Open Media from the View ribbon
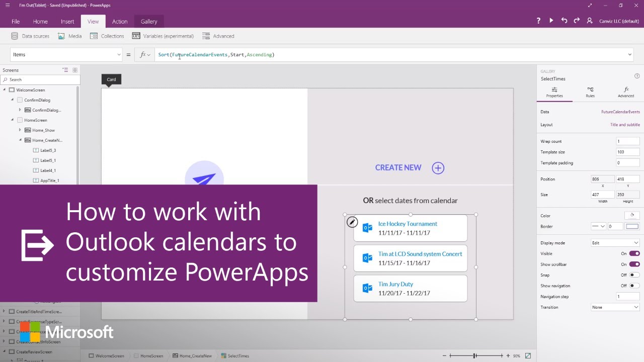 [69, 36]
